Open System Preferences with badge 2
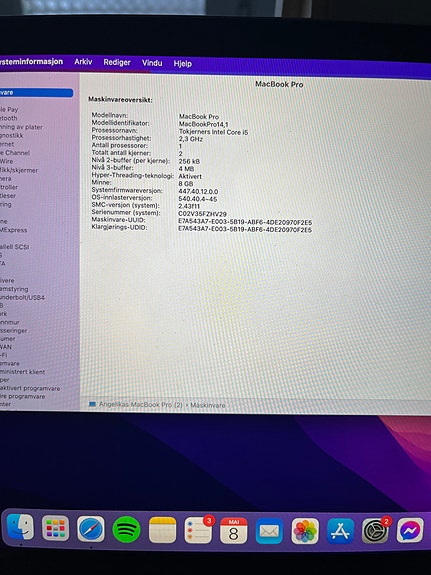This screenshot has height=575, width=431. tap(376, 530)
